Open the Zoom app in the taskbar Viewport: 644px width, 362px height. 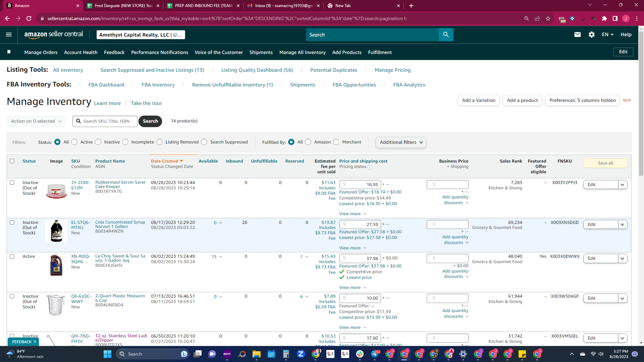pyautogui.click(x=301, y=354)
